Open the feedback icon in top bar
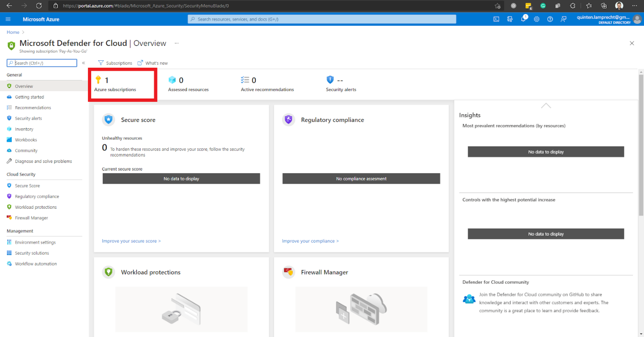Image resolution: width=644 pixels, height=337 pixels. [x=563, y=19]
